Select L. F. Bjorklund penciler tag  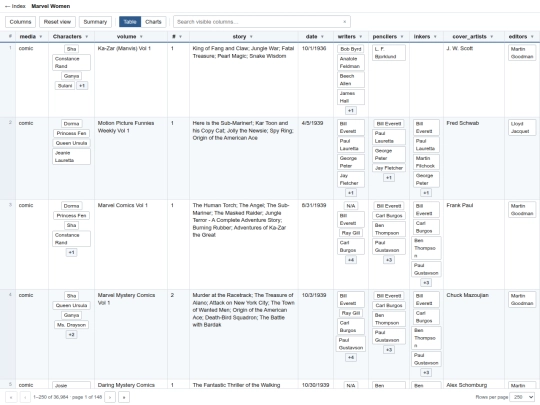[389, 53]
